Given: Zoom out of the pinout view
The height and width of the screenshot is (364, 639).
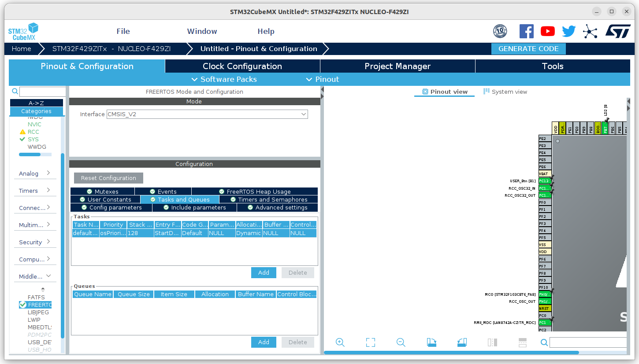Looking at the screenshot, I should pos(401,342).
